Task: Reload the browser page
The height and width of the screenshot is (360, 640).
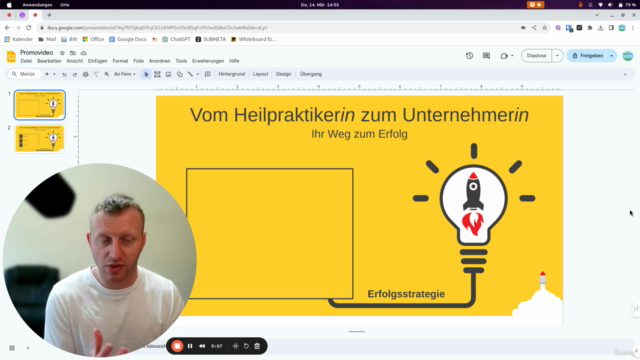Action: click(29, 28)
